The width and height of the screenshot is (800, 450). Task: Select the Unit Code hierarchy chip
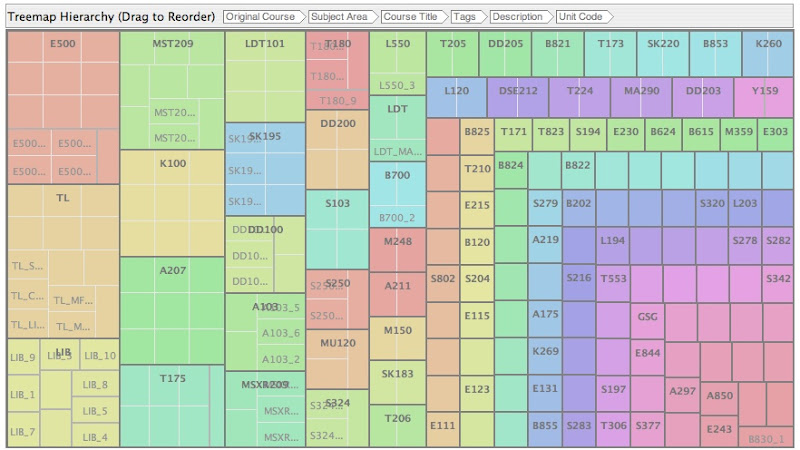pyautogui.click(x=583, y=17)
